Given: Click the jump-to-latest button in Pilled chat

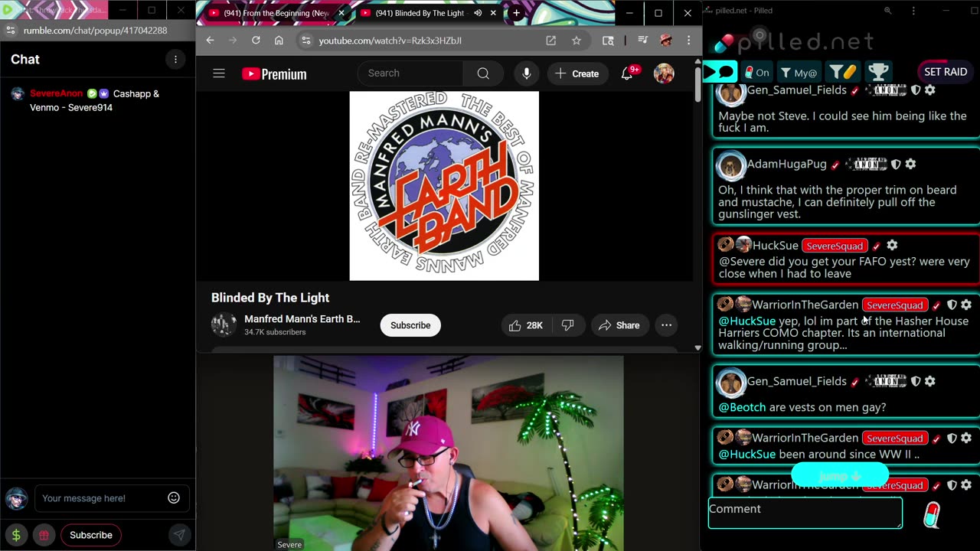Looking at the screenshot, I should 840,477.
